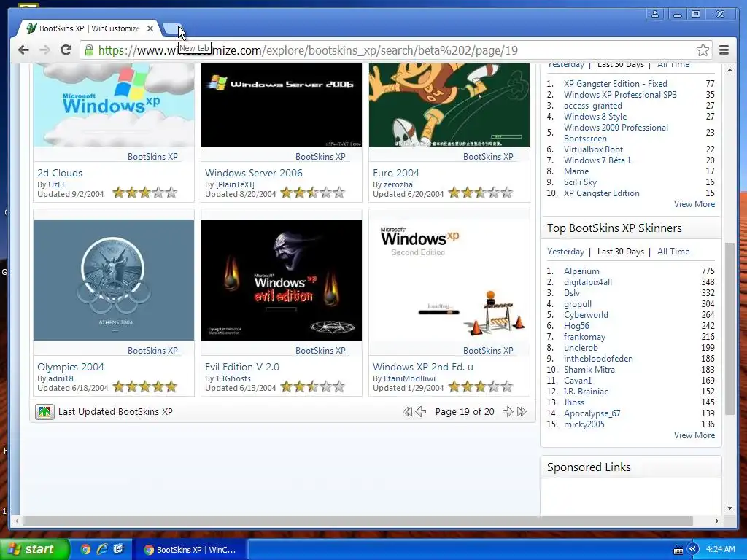Launch Internet Explorer from quick launch

point(102,550)
